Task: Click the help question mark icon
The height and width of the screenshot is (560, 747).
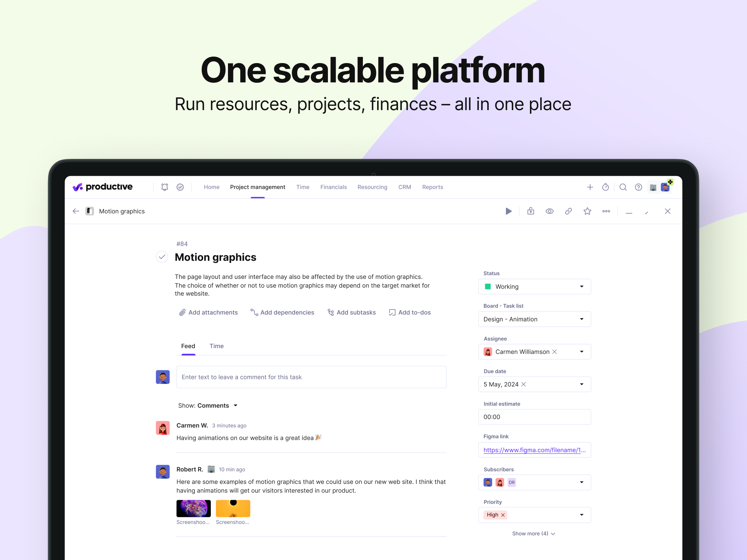Action: (638, 187)
